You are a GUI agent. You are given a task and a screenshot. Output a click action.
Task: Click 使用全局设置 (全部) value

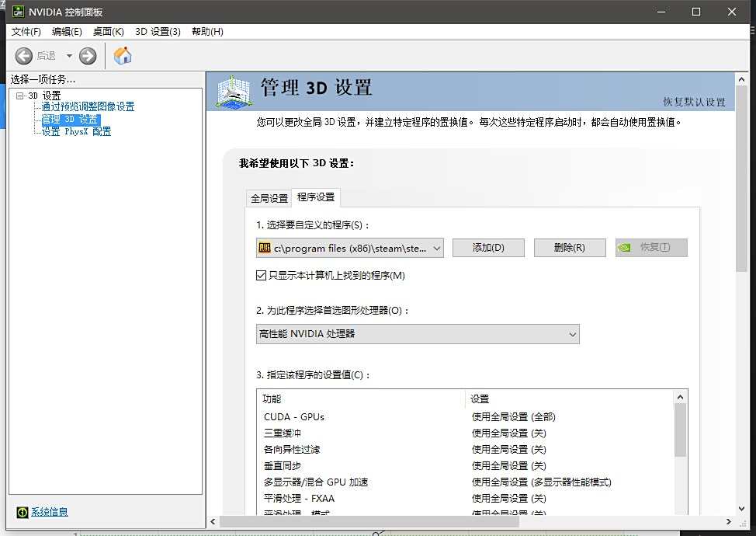(514, 417)
